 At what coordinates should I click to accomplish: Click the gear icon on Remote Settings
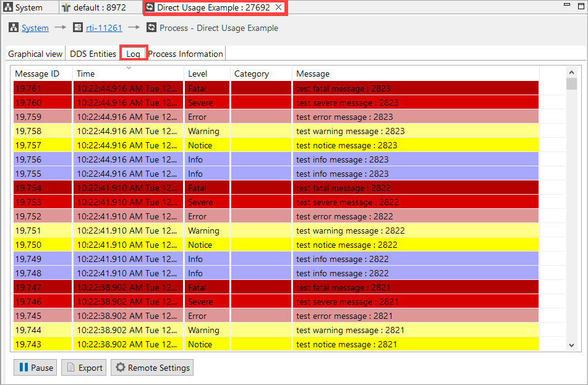(121, 367)
